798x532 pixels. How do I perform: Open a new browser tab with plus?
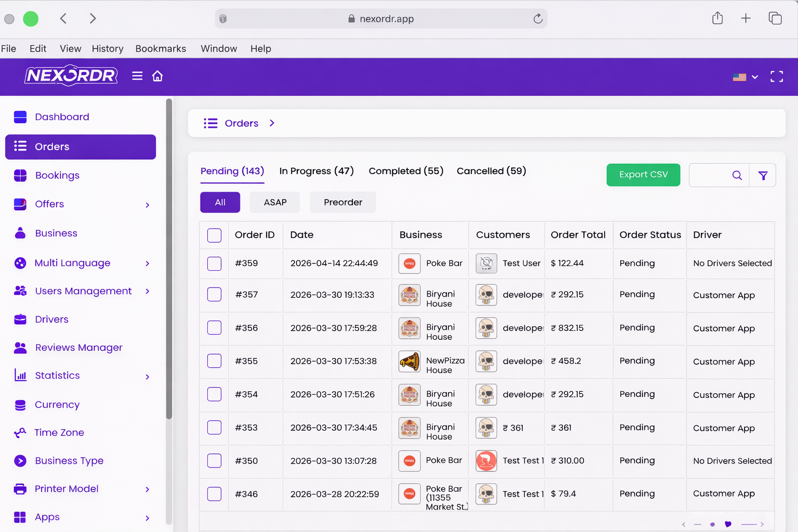[746, 18]
